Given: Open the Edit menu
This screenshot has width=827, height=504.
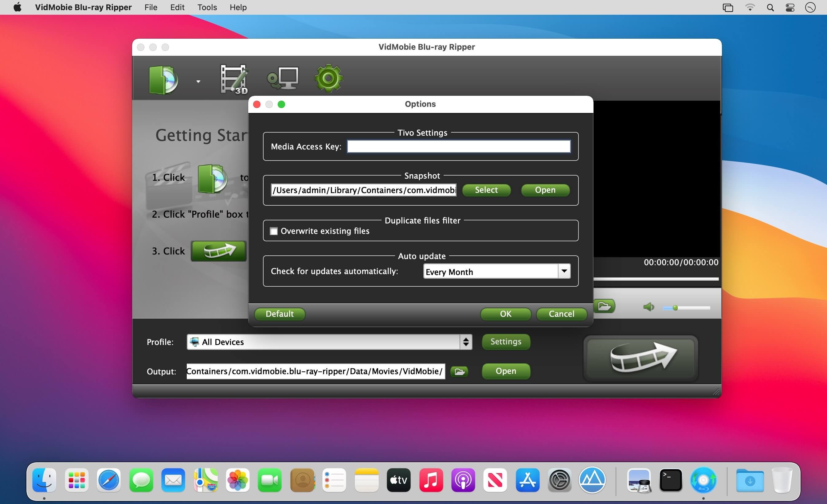Looking at the screenshot, I should click(177, 7).
